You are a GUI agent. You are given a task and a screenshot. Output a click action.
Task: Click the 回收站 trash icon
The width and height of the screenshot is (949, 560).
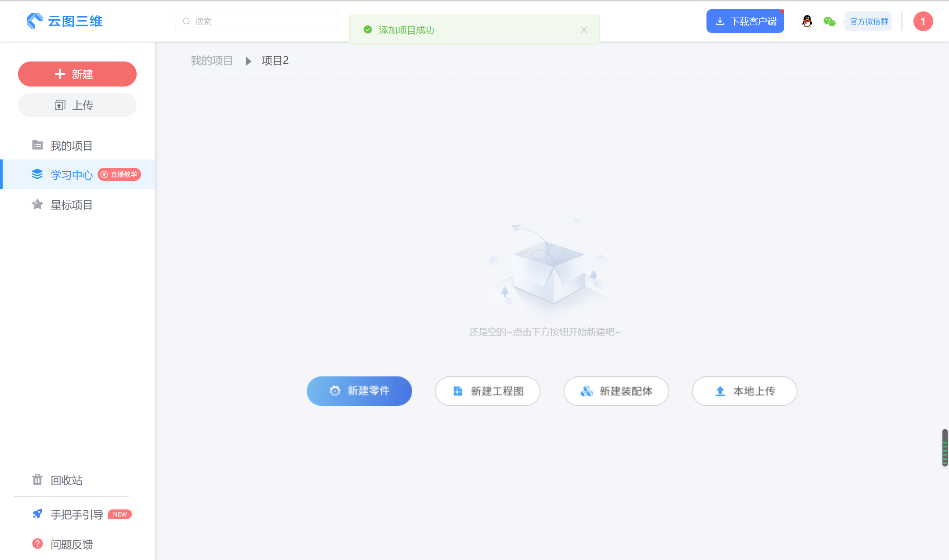pyautogui.click(x=37, y=480)
